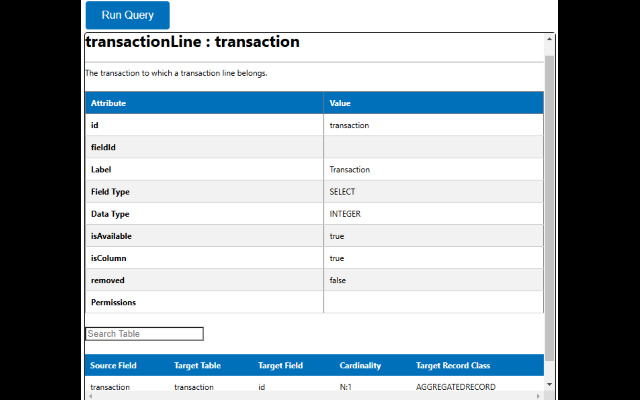
Task: Click the vertical scrollbar thumb
Action: (x=549, y=208)
